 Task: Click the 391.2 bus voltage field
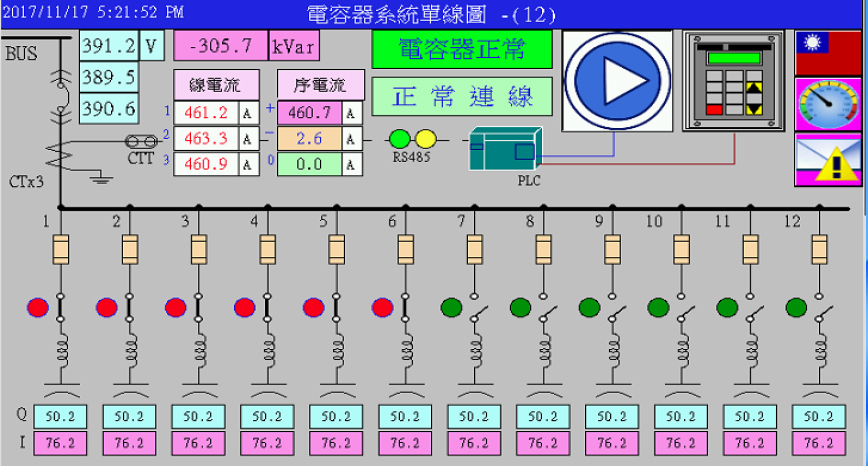click(x=109, y=46)
